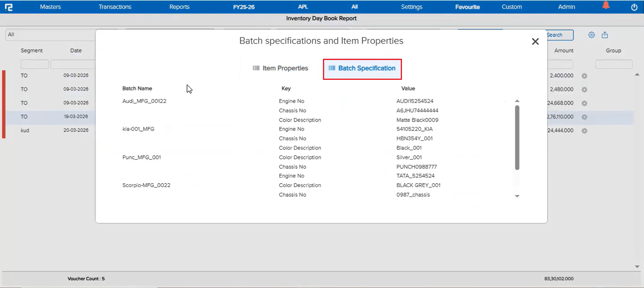Click the export share icon
The width and height of the screenshot is (644, 288).
(x=605, y=35)
